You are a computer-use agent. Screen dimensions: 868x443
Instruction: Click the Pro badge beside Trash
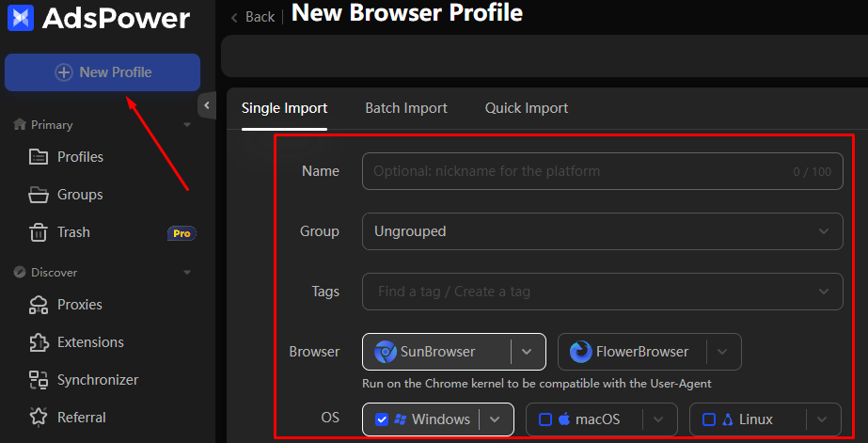point(181,233)
